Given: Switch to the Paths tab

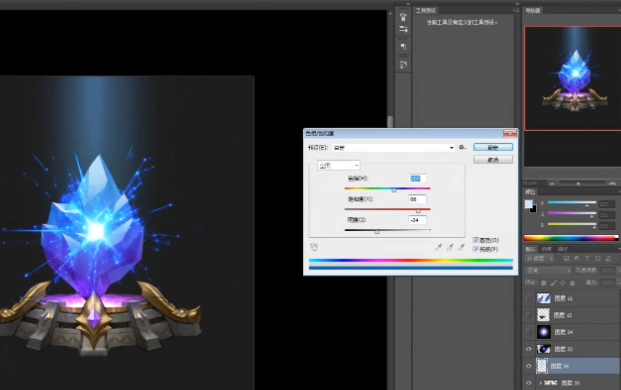Looking at the screenshot, I should click(x=563, y=249).
